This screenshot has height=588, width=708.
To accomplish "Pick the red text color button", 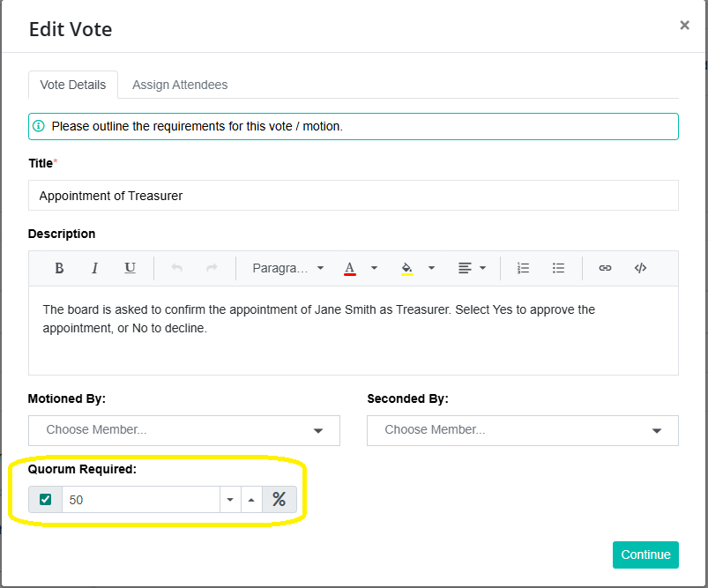I will point(350,268).
